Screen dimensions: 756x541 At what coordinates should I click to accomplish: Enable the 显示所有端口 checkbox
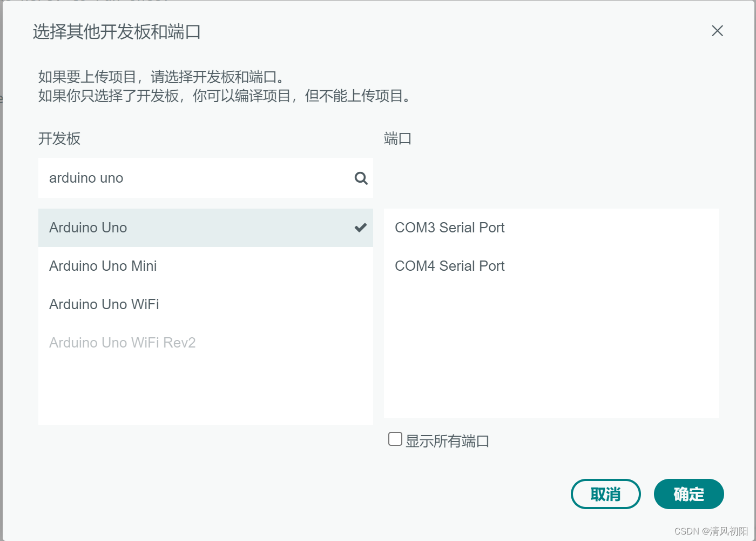(x=395, y=439)
